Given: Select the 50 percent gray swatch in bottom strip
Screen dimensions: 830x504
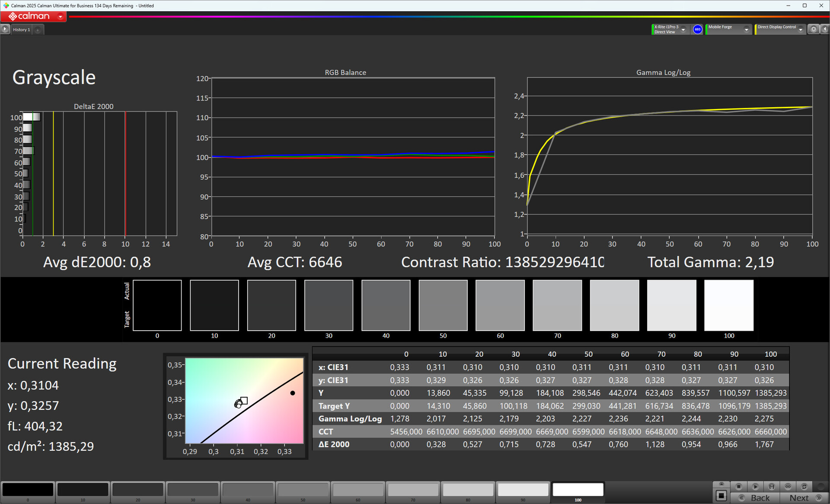Looking at the screenshot, I should click(303, 490).
